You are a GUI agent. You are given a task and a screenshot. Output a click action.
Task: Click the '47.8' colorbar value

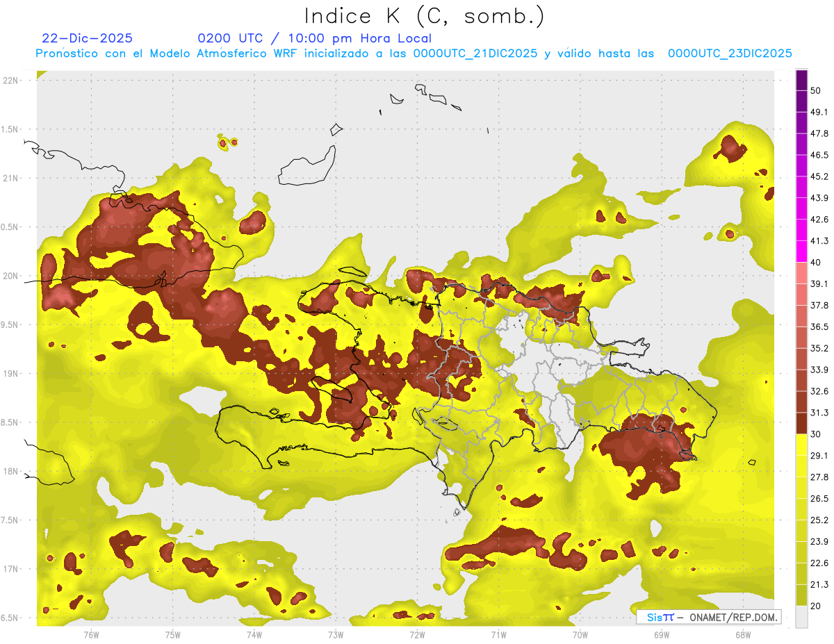[819, 133]
